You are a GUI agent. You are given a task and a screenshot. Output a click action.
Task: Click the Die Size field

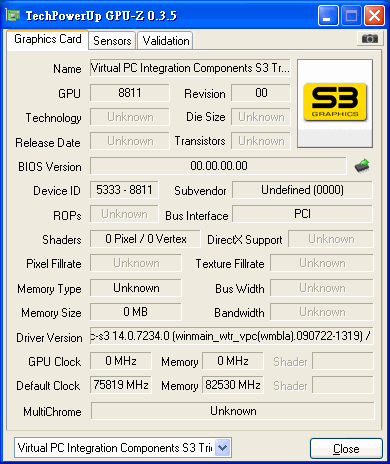pyautogui.click(x=261, y=117)
